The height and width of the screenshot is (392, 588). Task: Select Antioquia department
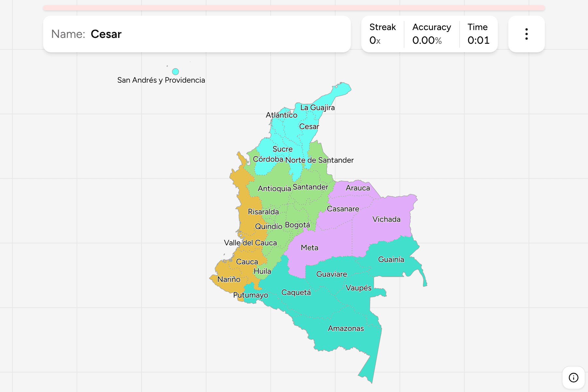pyautogui.click(x=274, y=188)
